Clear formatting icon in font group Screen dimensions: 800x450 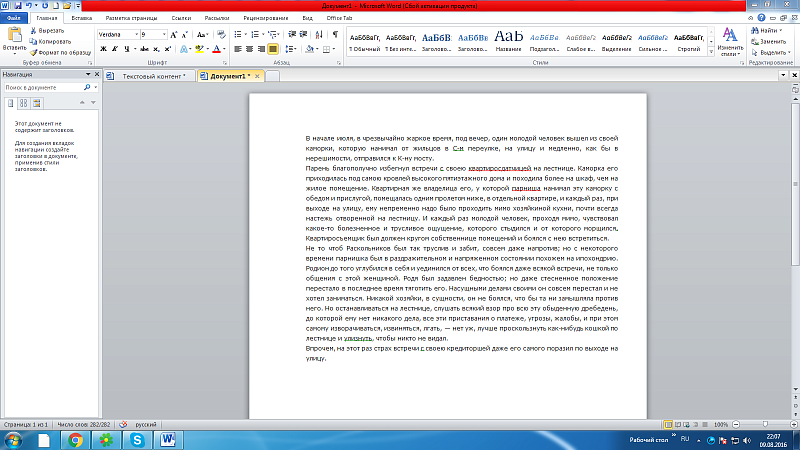click(221, 35)
